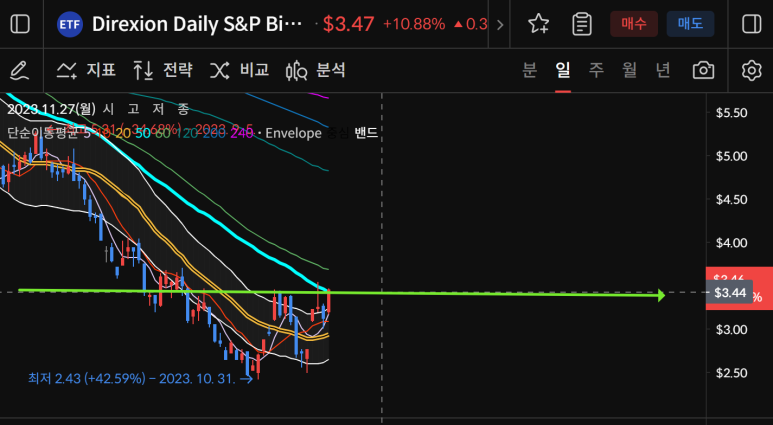Click the $5.00 axis label
Viewport: 773px width, 425px height.
(x=731, y=156)
